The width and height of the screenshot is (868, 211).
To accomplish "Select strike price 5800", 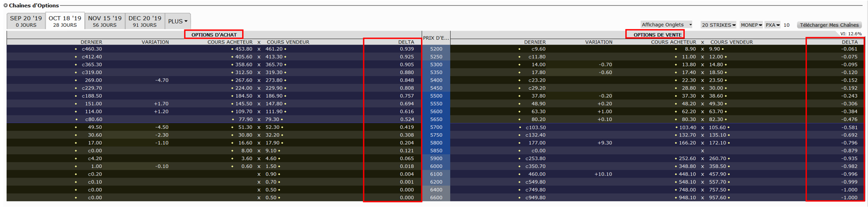I will point(436,143).
